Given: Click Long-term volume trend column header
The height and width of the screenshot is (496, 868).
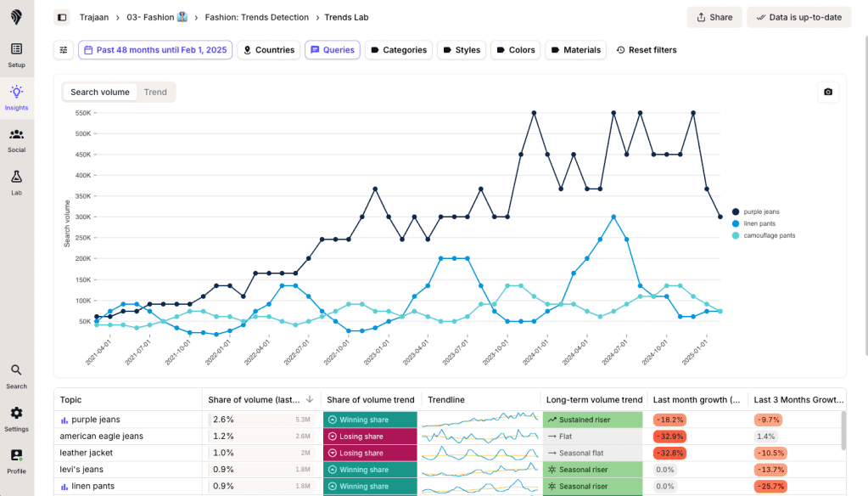Looking at the screenshot, I should click(x=594, y=399).
